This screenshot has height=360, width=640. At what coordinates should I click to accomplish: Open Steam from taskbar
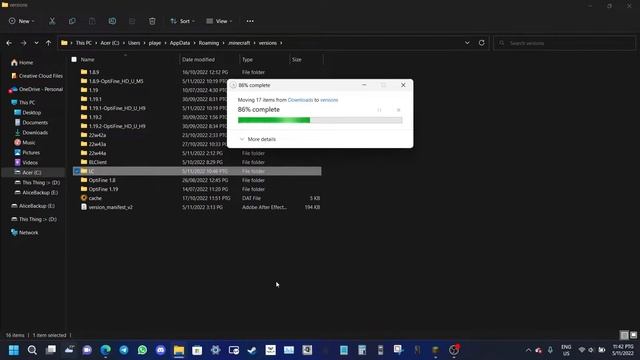pyautogui.click(x=252, y=350)
